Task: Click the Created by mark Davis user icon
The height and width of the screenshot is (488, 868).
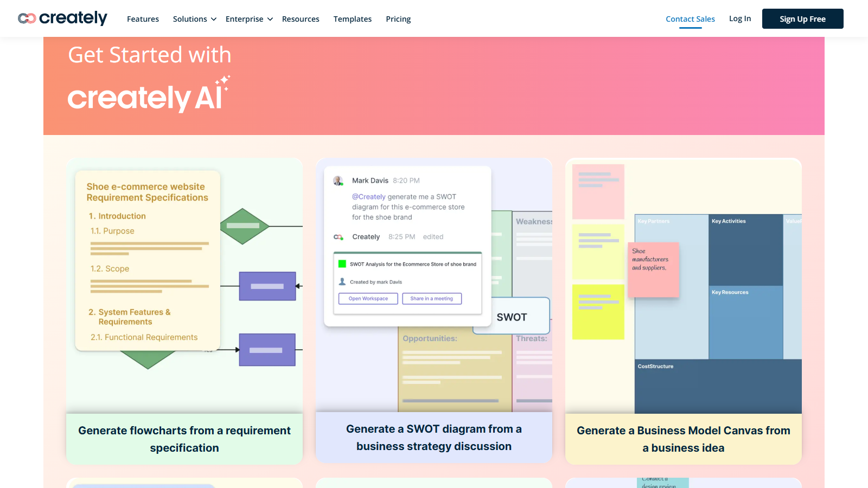Action: (x=342, y=281)
